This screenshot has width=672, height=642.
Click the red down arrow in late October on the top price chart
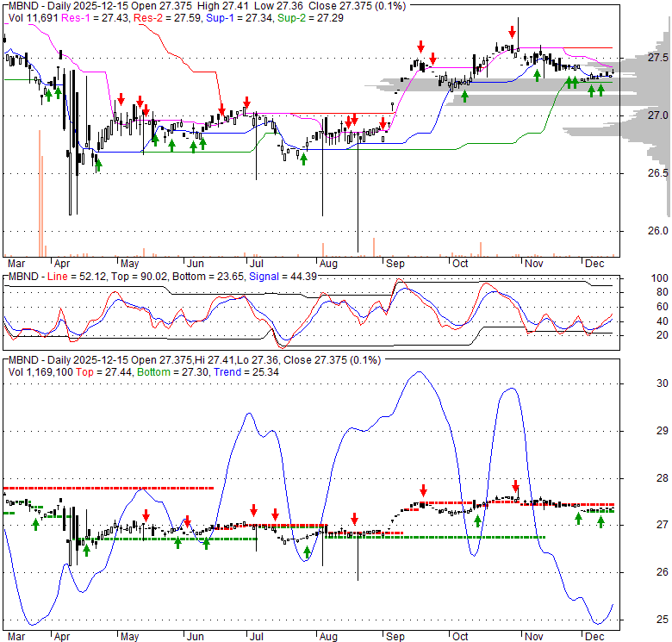[x=513, y=33]
